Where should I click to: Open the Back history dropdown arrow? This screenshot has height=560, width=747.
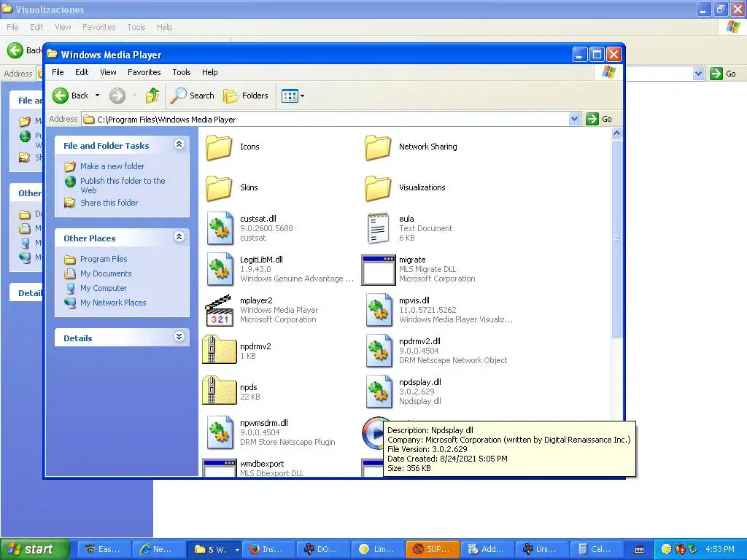[97, 96]
